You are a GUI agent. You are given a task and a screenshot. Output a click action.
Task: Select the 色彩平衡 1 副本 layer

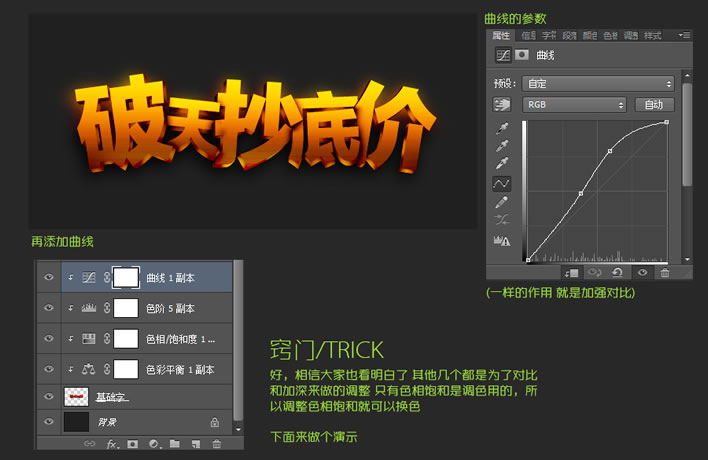(x=147, y=369)
